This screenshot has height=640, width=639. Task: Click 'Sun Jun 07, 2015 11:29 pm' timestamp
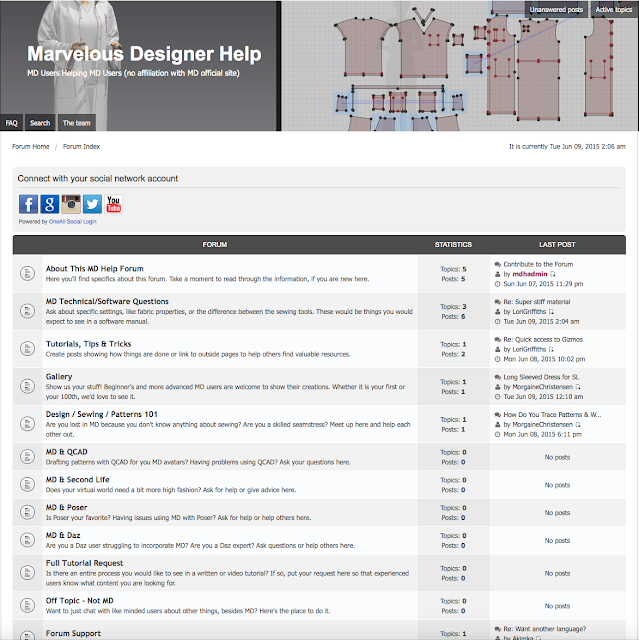(543, 284)
